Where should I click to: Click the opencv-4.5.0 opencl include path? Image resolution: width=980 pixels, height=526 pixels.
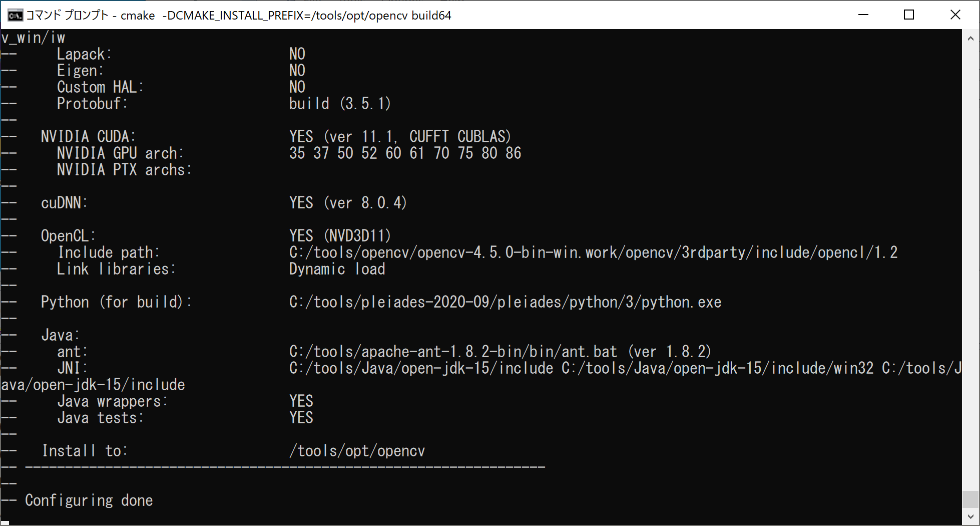pyautogui.click(x=593, y=252)
